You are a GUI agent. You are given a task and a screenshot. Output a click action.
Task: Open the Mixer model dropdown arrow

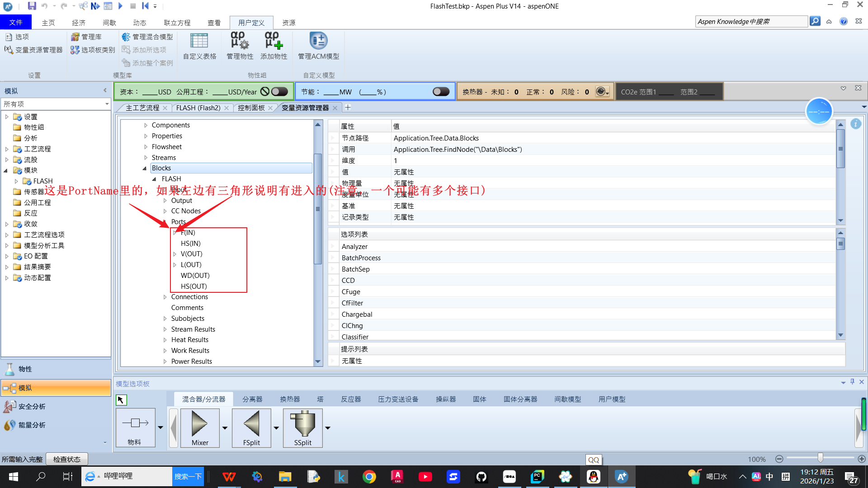pos(225,427)
